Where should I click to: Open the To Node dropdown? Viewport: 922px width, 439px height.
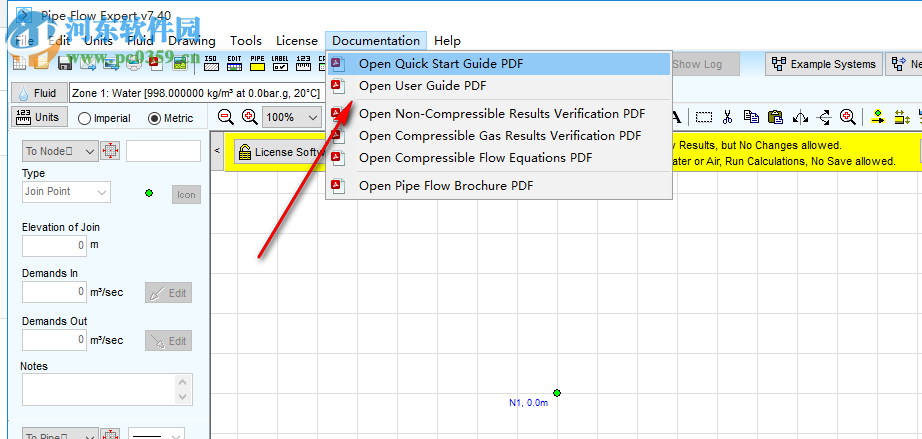click(x=59, y=151)
